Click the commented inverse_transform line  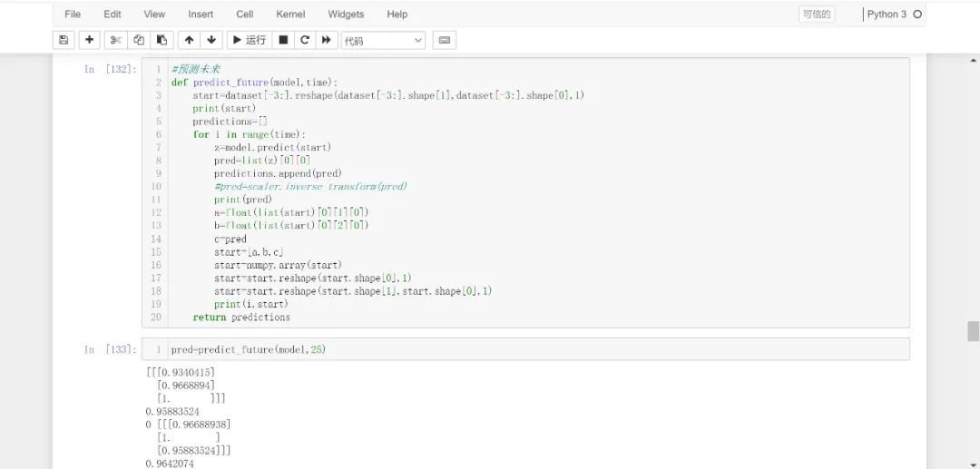click(310, 187)
